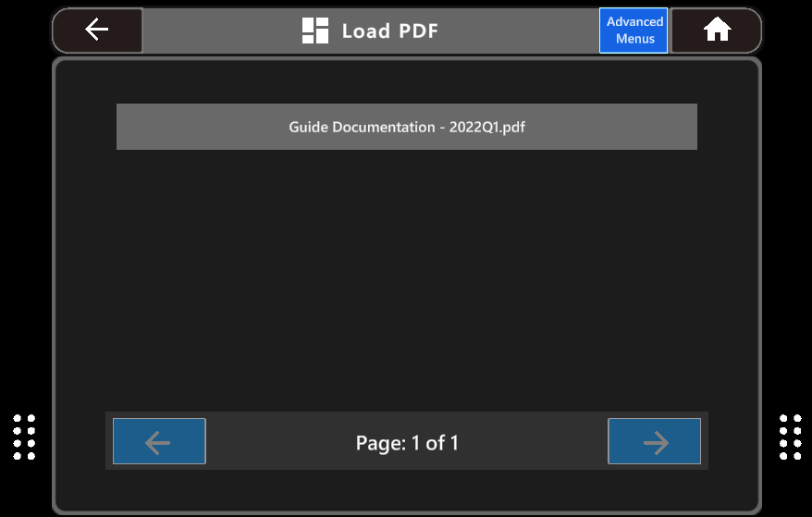
Task: Go to the home screen via house icon
Action: click(x=716, y=31)
